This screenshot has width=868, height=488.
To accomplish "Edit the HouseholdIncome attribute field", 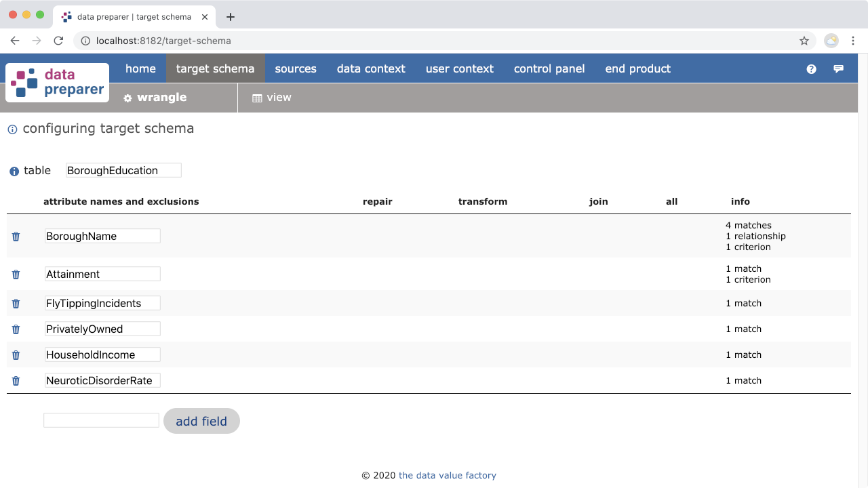I will point(103,354).
